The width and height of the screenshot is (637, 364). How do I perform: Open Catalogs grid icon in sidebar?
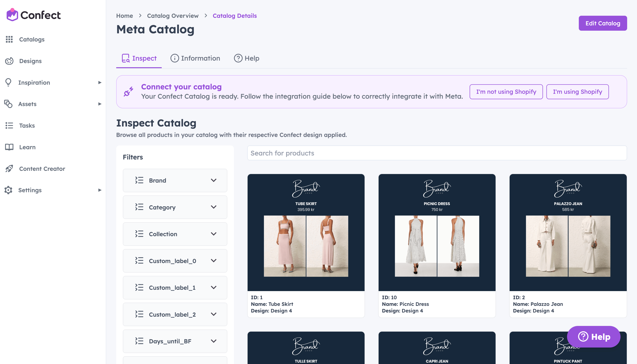[x=9, y=39]
